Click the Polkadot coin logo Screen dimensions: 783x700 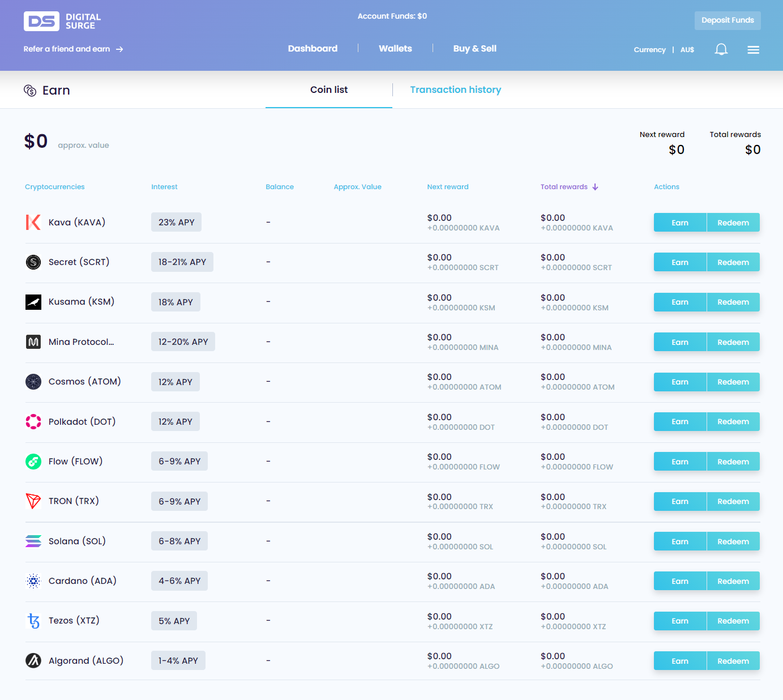tap(33, 421)
